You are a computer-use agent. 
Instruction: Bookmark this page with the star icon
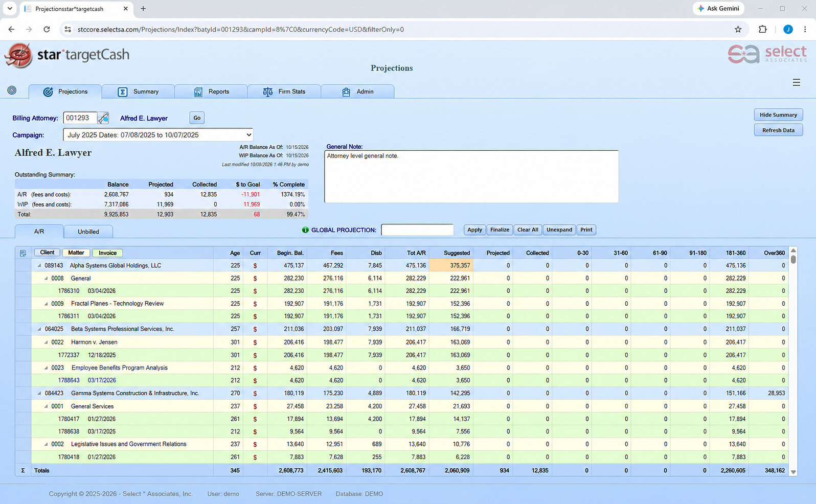pyautogui.click(x=738, y=29)
